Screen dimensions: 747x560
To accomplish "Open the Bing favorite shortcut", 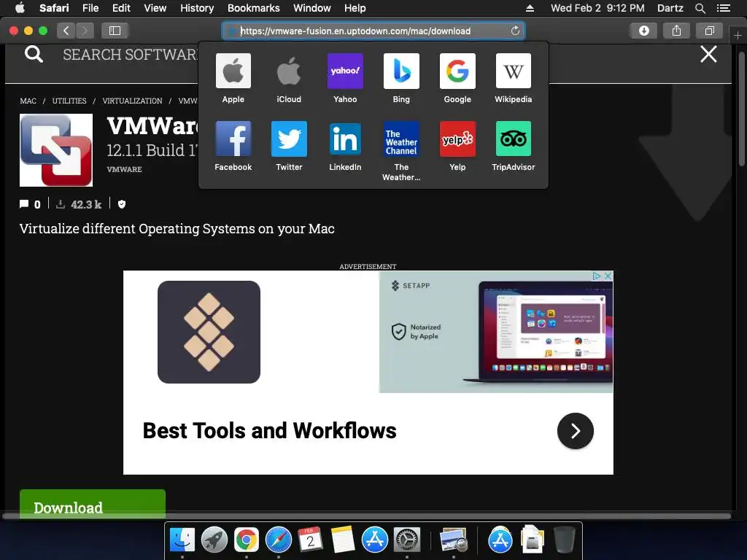I will coord(401,79).
